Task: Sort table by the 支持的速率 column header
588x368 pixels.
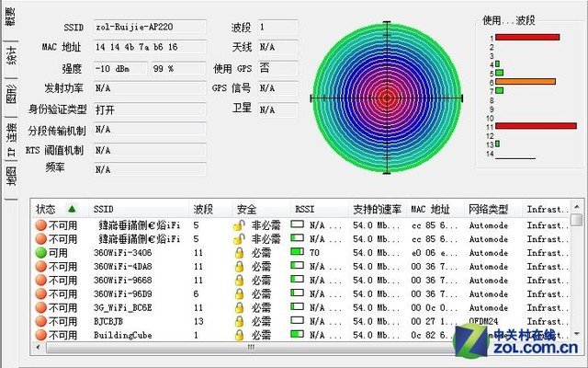Action: click(x=378, y=209)
